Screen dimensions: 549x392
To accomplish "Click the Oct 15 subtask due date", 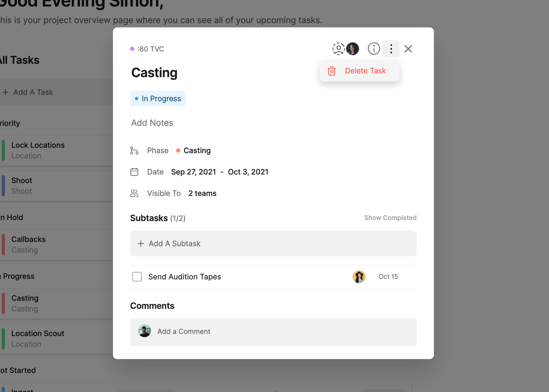I will 388,277.
